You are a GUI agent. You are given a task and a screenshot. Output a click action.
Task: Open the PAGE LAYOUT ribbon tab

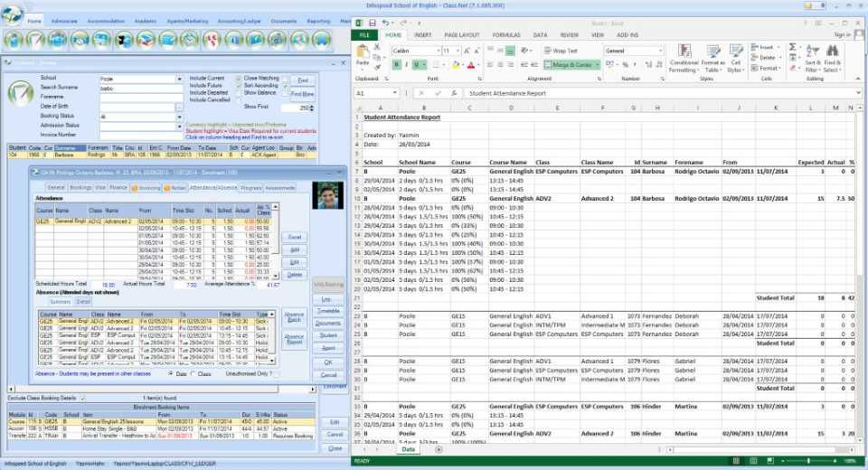point(462,35)
